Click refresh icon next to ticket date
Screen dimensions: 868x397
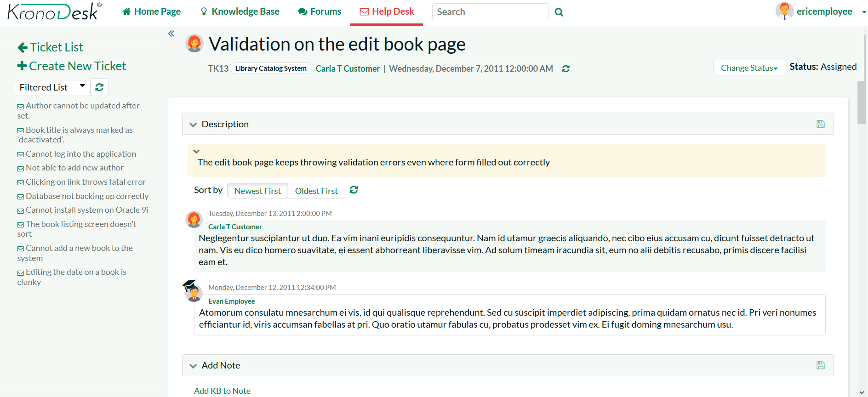coord(566,68)
